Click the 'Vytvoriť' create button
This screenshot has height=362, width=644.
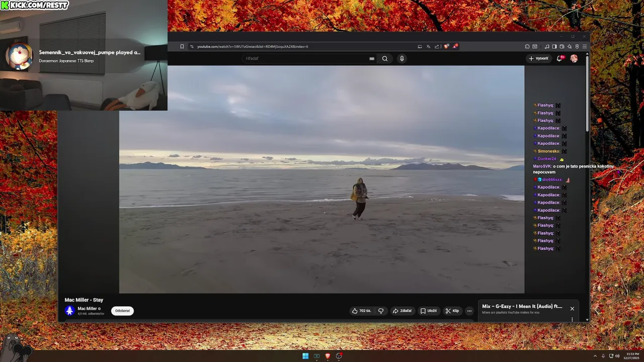[538, 58]
